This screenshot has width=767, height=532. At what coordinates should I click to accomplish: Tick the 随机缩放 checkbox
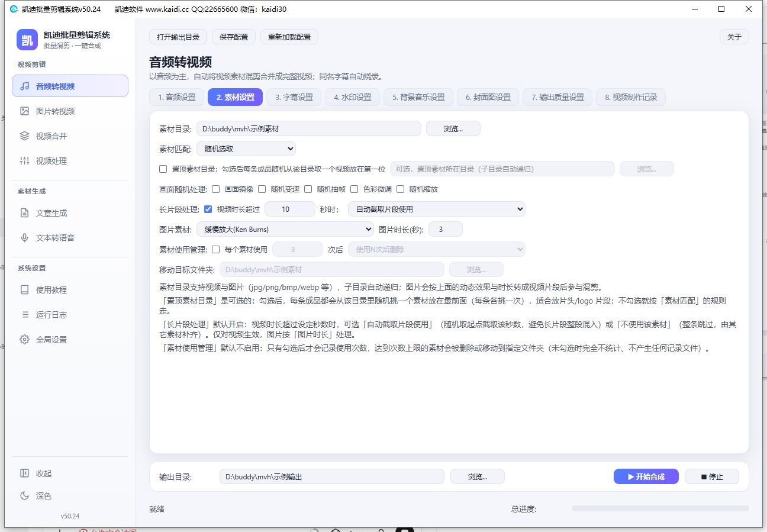click(x=401, y=189)
